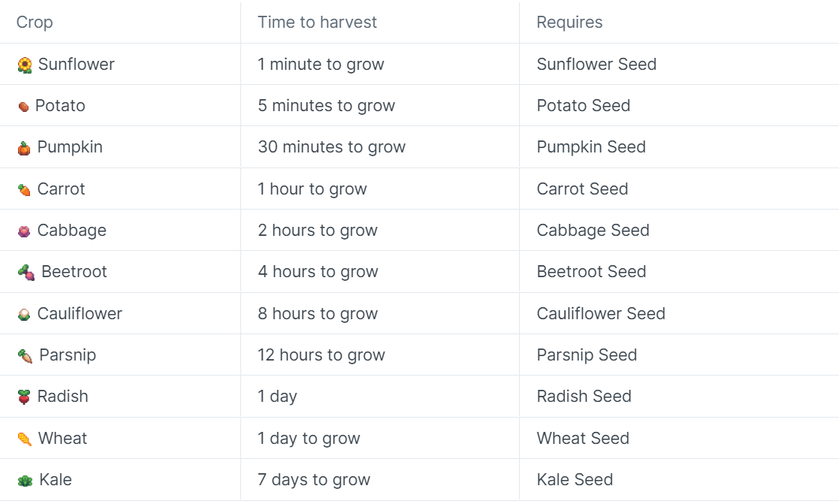The image size is (839, 504).
Task: Click the Time to harvest column header
Action: click(317, 22)
